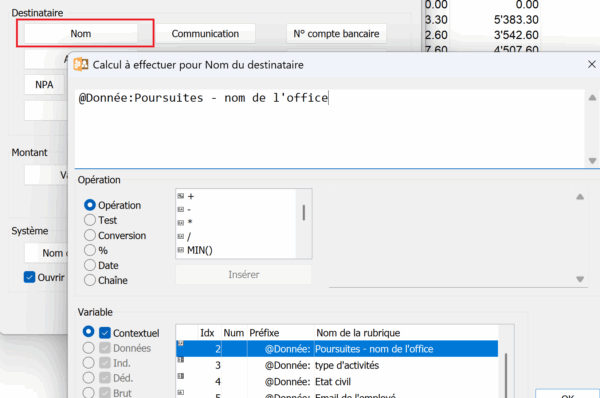This screenshot has width=600, height=398.
Task: Click the NPA button
Action: [x=44, y=85]
